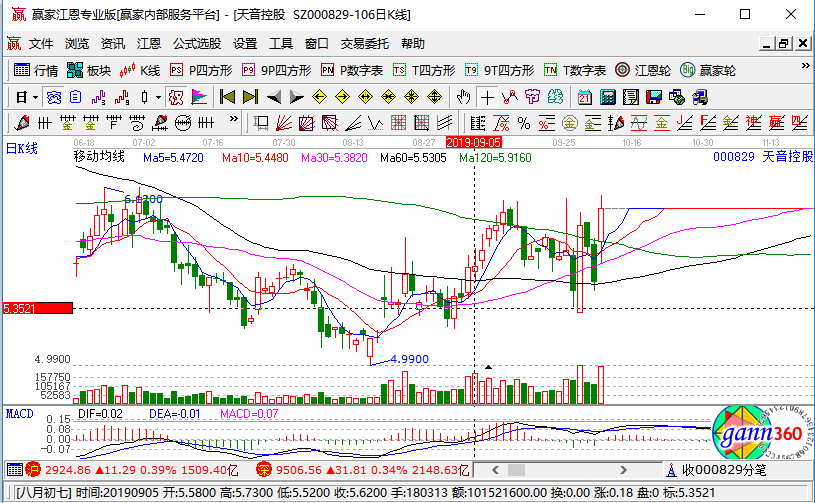Click the yellow diamond right-arrow icon
Viewport: 815px width, 503px height.
pos(343,97)
